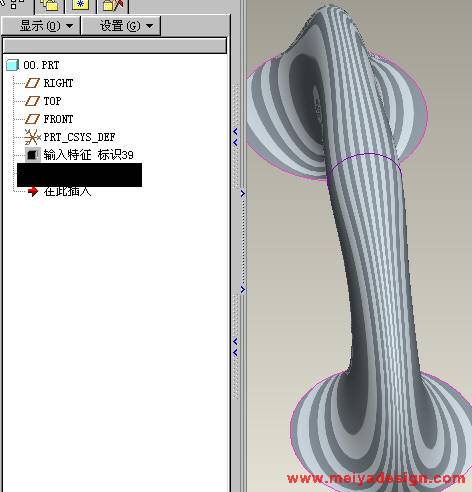The image size is (472, 492).
Task: Click the 00.PRT cyan part icon
Action: (12, 65)
